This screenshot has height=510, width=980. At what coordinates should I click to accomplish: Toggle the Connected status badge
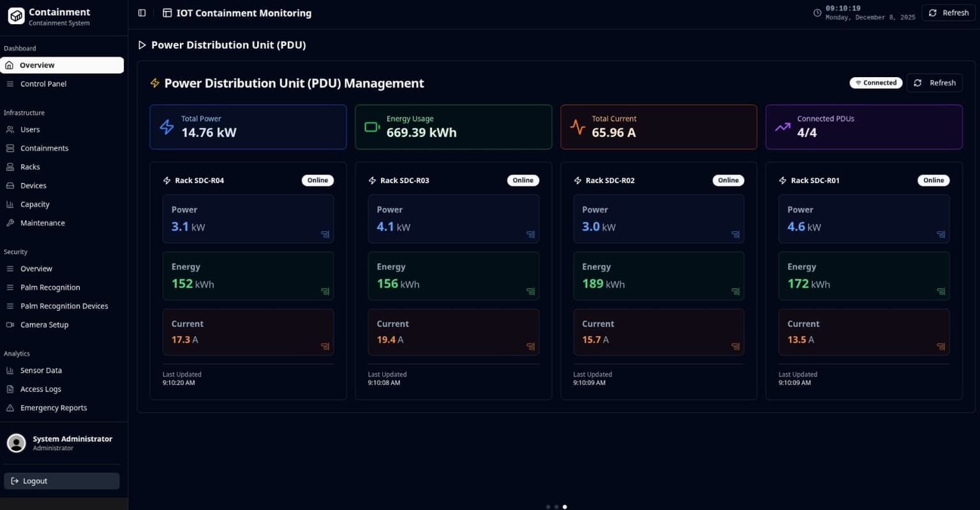tap(875, 82)
